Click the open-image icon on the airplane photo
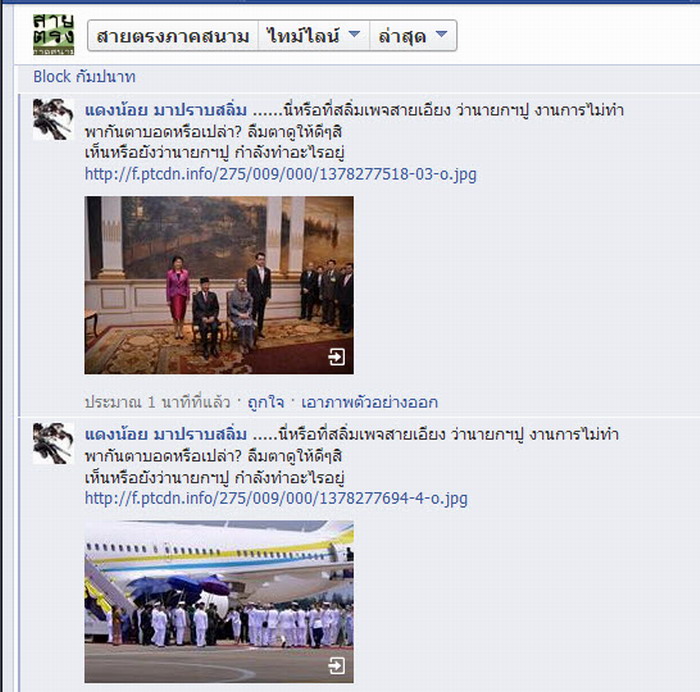This screenshot has width=700, height=692. [x=336, y=666]
